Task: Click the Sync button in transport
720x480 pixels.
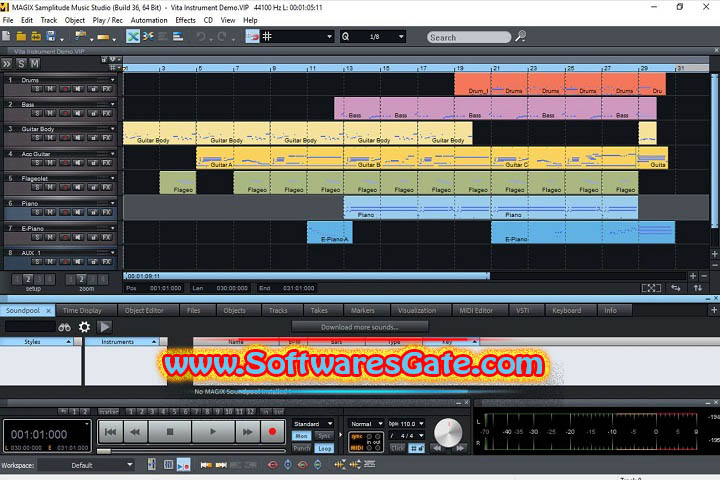Action: click(324, 436)
